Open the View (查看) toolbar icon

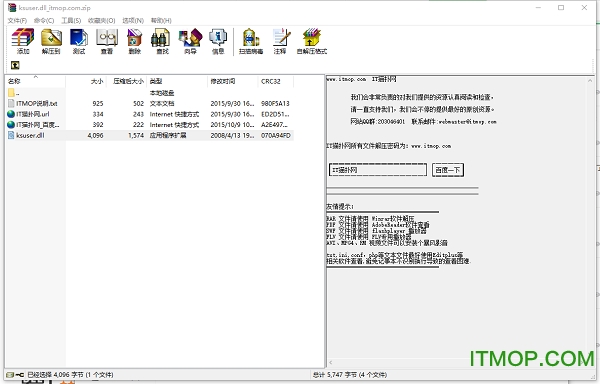pyautogui.click(x=107, y=41)
